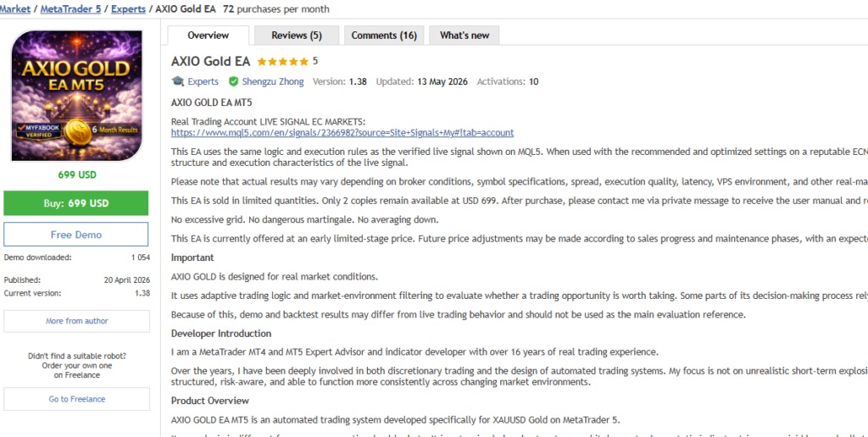
Task: Open the Comments (16) tab
Action: [x=384, y=36]
